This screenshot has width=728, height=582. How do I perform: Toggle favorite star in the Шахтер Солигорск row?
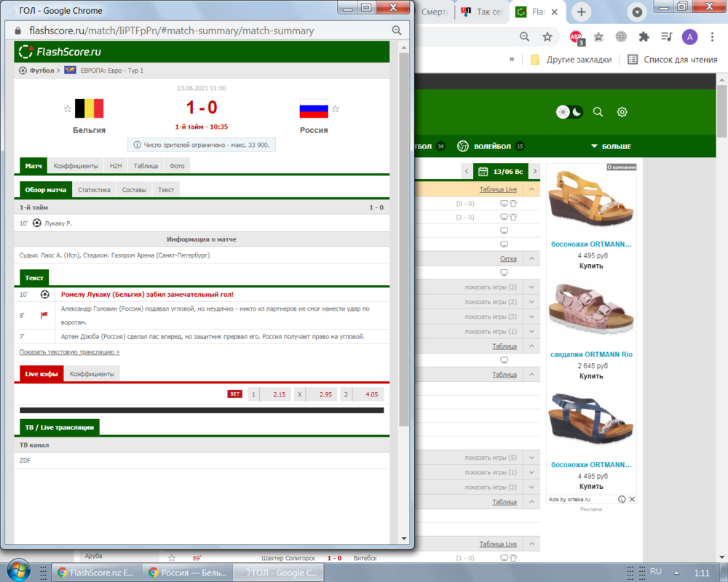tap(172, 558)
